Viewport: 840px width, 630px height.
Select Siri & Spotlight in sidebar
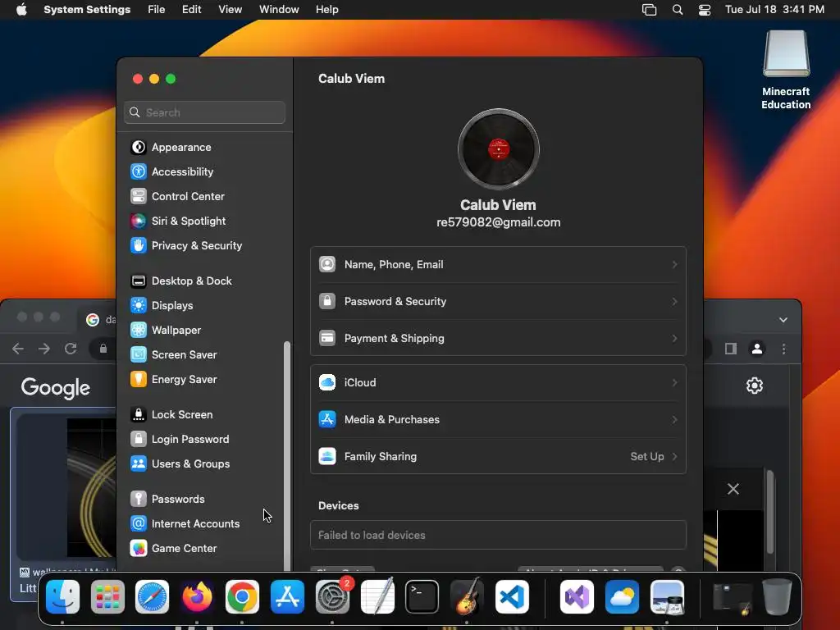tap(178, 221)
